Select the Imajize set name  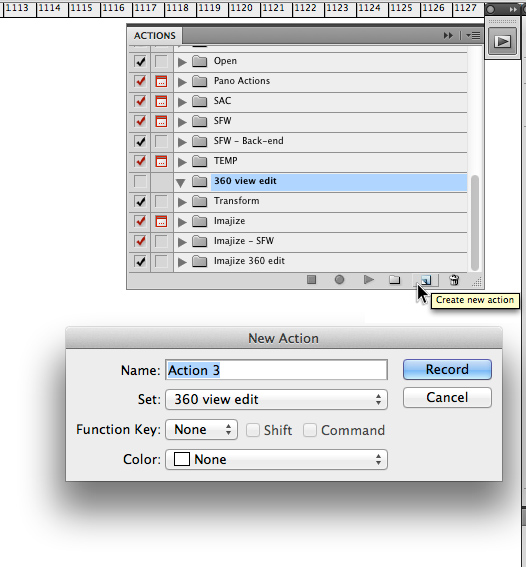(230, 221)
